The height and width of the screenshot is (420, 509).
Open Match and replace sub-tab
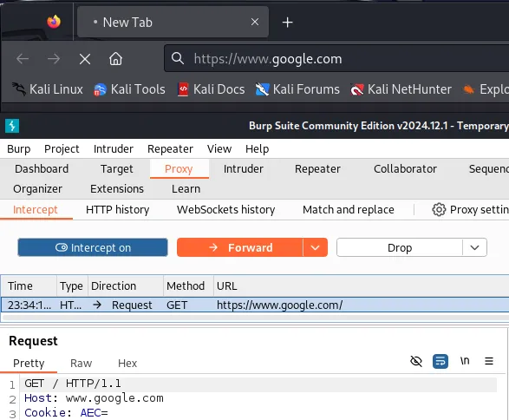tap(349, 210)
